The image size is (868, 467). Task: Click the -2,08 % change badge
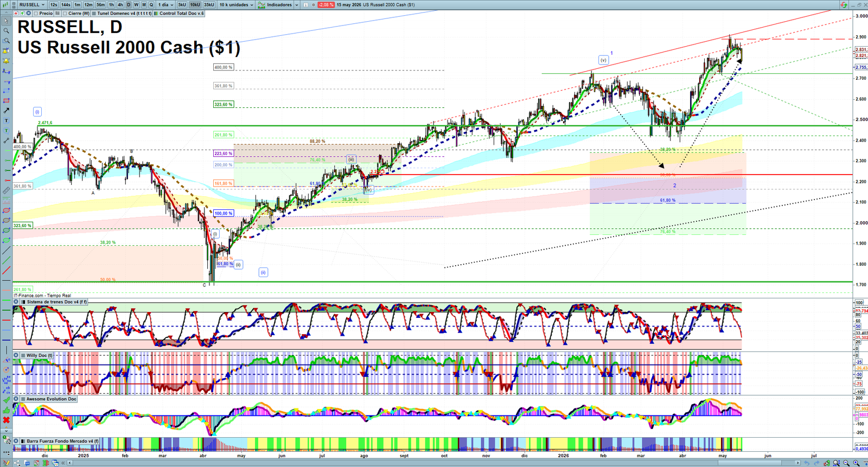tap(326, 5)
